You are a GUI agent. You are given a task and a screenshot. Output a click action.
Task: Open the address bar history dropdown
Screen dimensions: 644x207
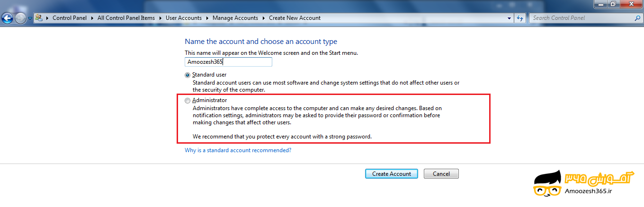(x=510, y=18)
